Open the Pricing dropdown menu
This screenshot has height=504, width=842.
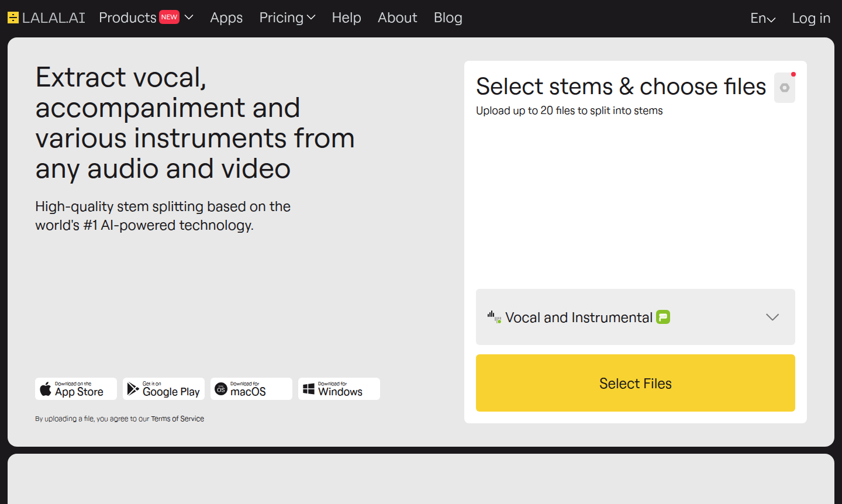point(287,18)
